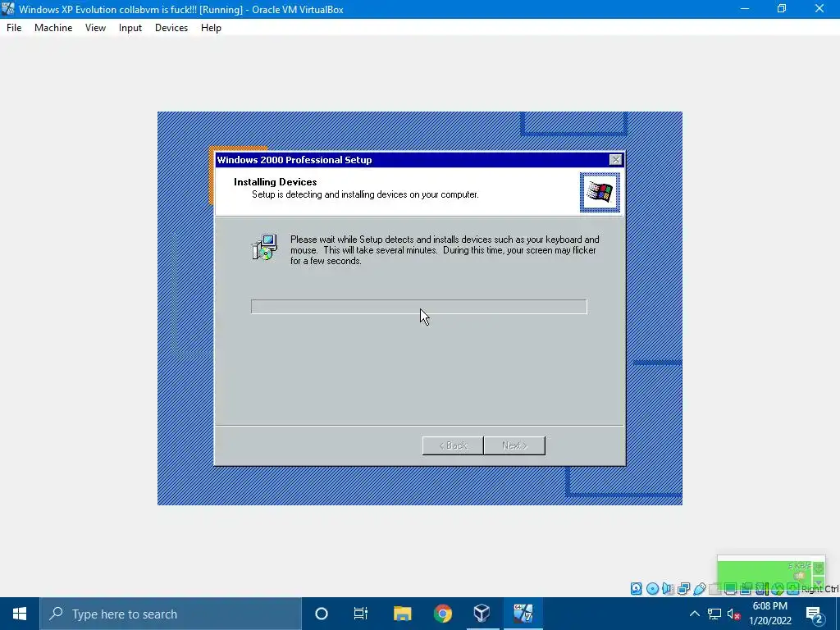840x630 pixels.
Task: Click the Installing Devices heading
Action: click(x=276, y=182)
